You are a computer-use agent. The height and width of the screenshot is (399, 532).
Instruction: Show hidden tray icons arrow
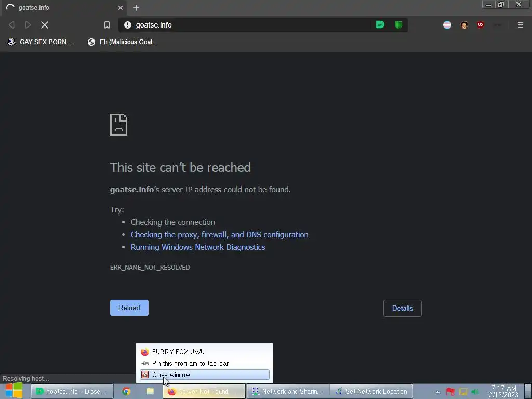pos(437,392)
